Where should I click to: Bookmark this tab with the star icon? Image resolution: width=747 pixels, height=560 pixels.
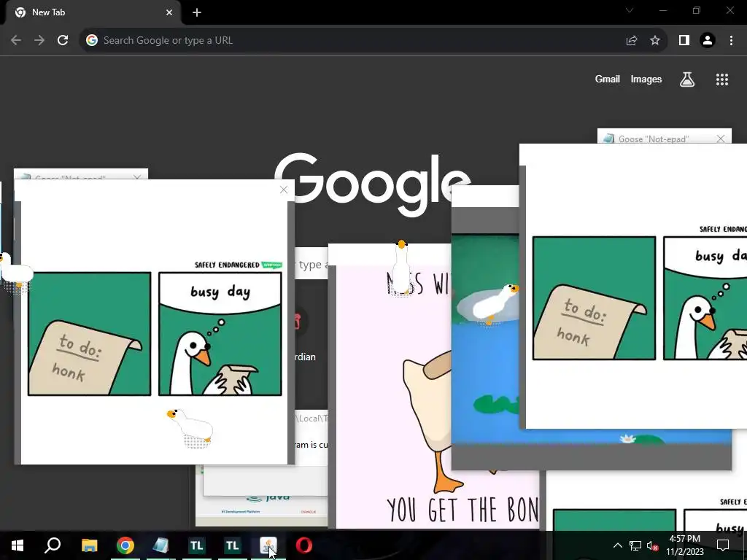pyautogui.click(x=655, y=41)
